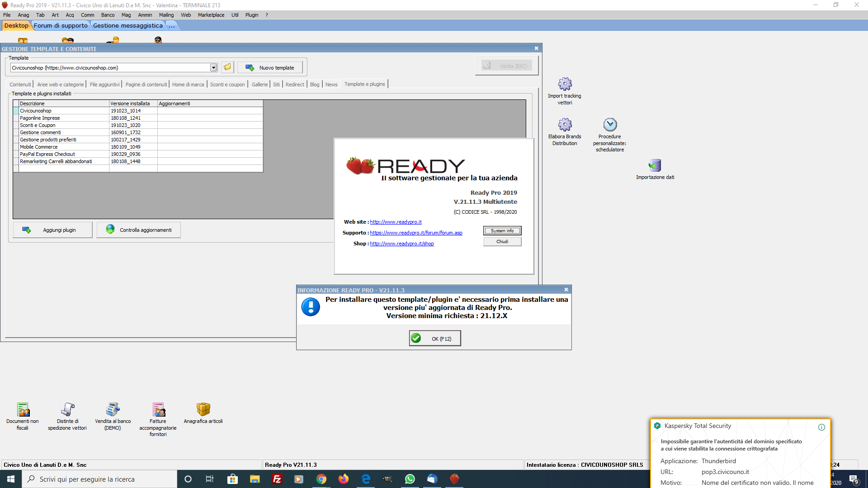The height and width of the screenshot is (488, 868).
Task: Expand the Template selection dropdown
Action: [x=213, y=68]
